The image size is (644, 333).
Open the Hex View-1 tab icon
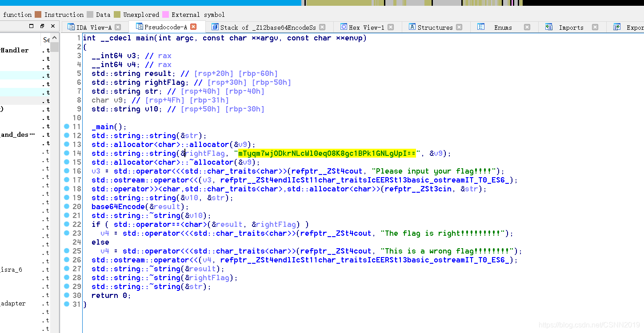tap(343, 27)
